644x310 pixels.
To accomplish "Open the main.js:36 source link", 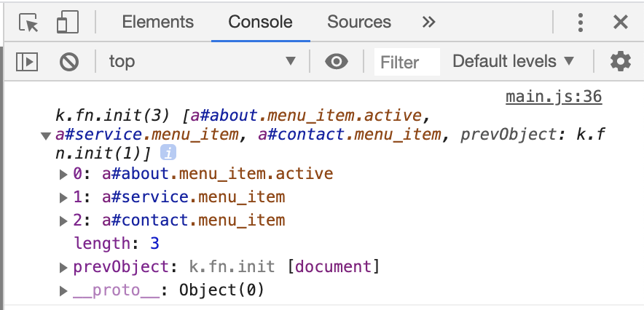I will coord(554,97).
